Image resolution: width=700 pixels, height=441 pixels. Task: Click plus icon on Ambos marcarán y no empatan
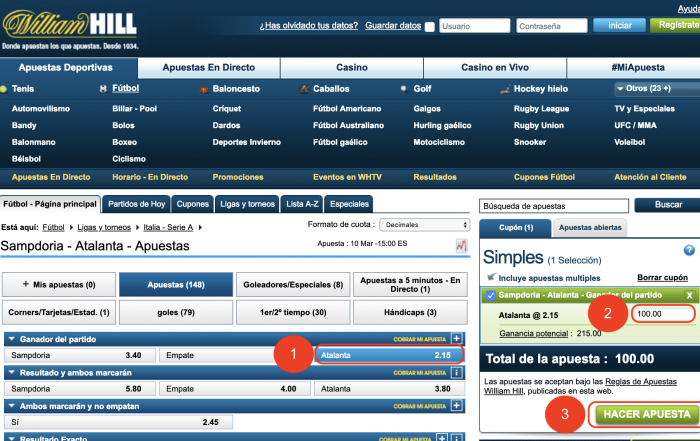457,406
